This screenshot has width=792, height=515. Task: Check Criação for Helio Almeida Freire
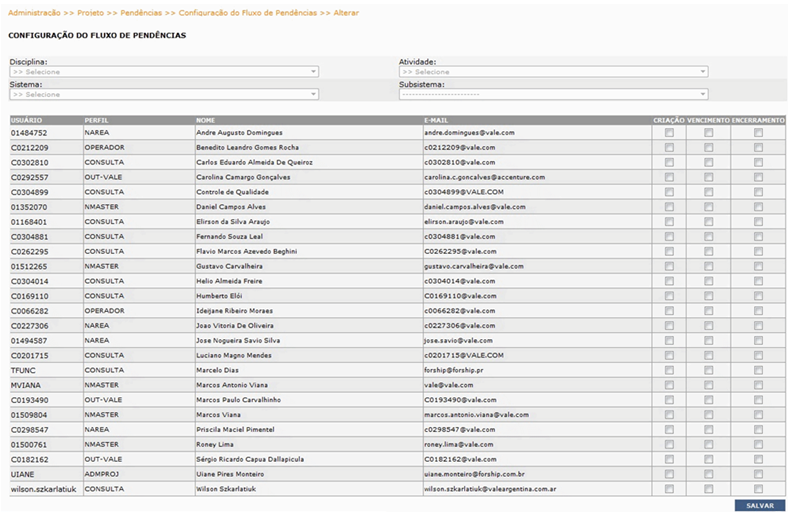[x=669, y=281]
